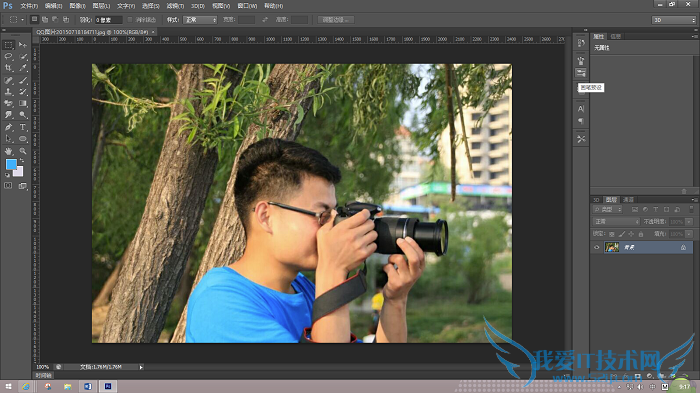Viewport: 700px width, 393px height.
Task: Open the 滤镜 (Filter) menu
Action: [x=175, y=6]
